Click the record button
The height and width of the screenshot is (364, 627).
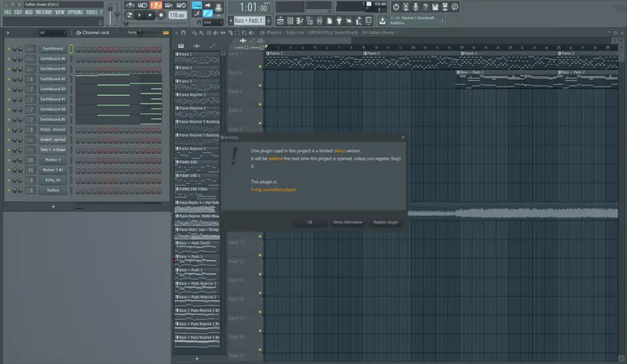coord(161,16)
